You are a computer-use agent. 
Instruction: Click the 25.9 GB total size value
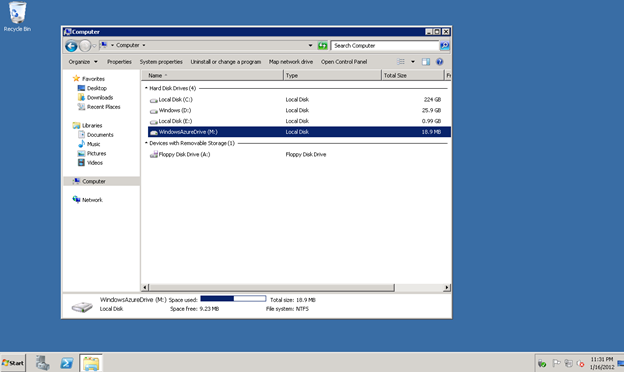[x=431, y=110]
